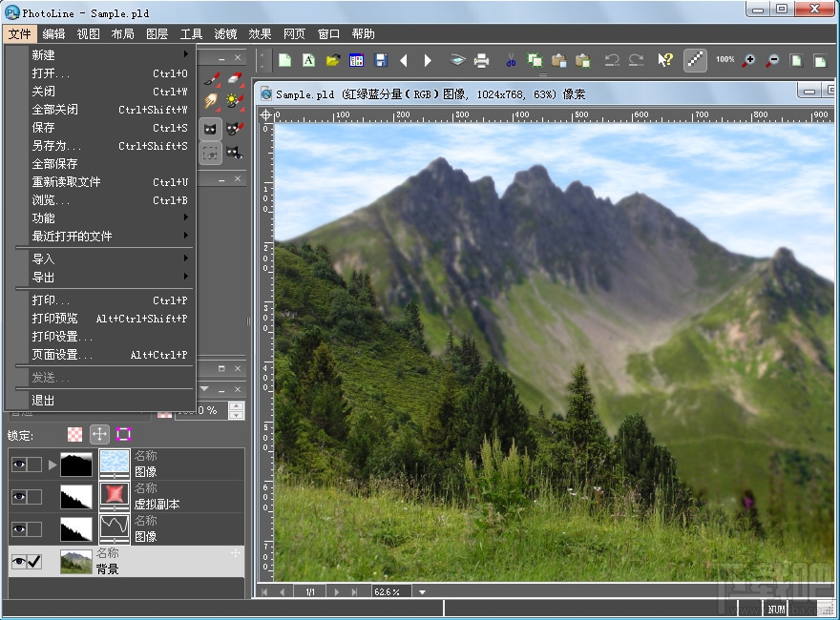This screenshot has height=620, width=840.
Task: Check the checkbox on top cloud 图像 layer
Action: 34,464
